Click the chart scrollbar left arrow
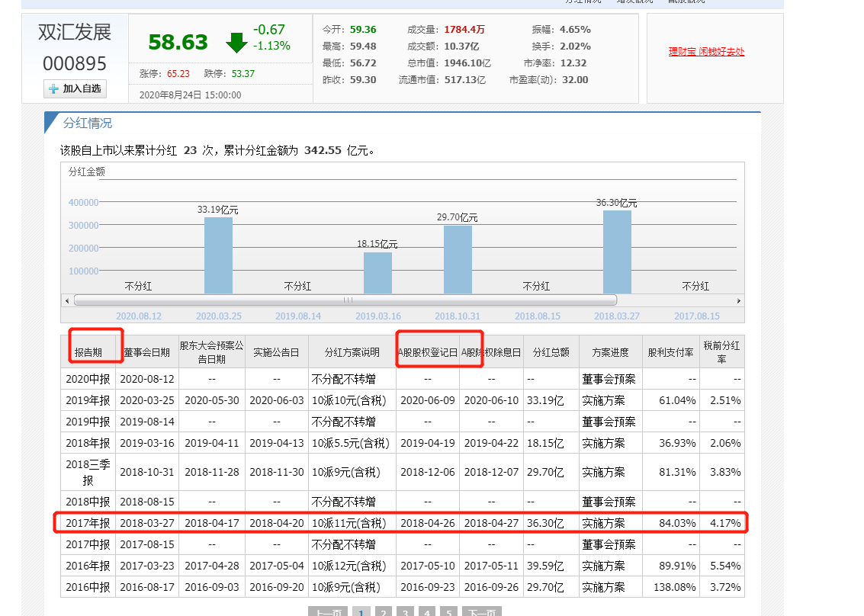 pos(67,301)
